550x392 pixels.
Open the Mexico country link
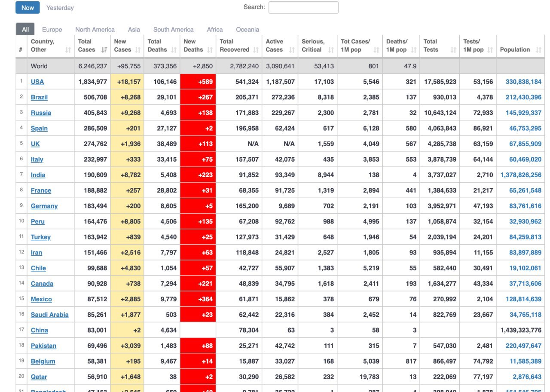[41, 299]
